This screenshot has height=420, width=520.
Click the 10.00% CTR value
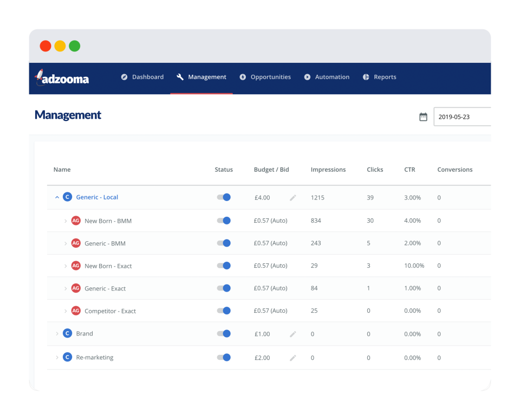tap(414, 266)
